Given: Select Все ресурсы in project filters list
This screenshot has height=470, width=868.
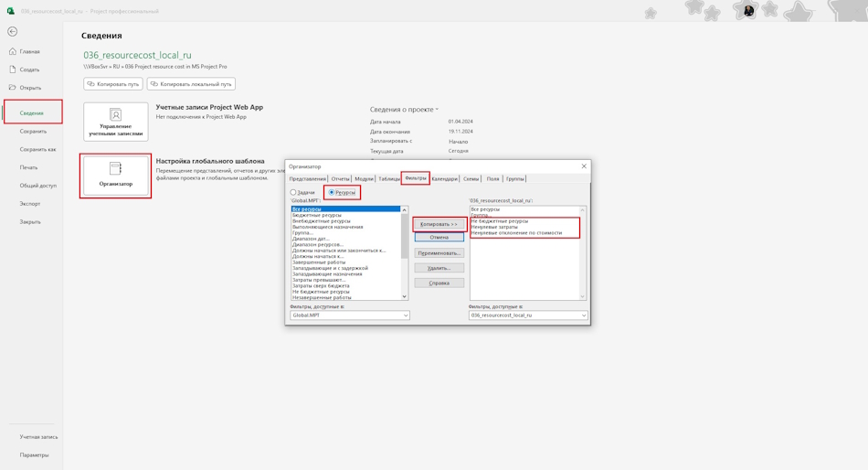Looking at the screenshot, I should pos(524,209).
